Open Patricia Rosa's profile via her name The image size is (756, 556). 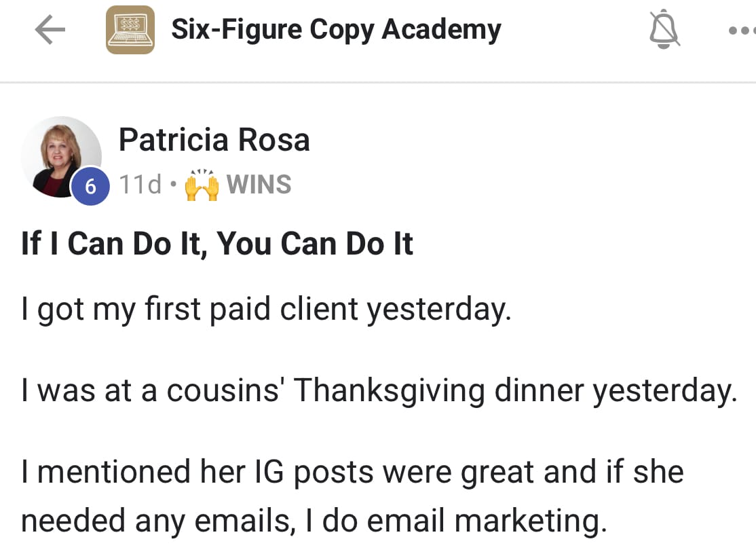[x=214, y=140]
